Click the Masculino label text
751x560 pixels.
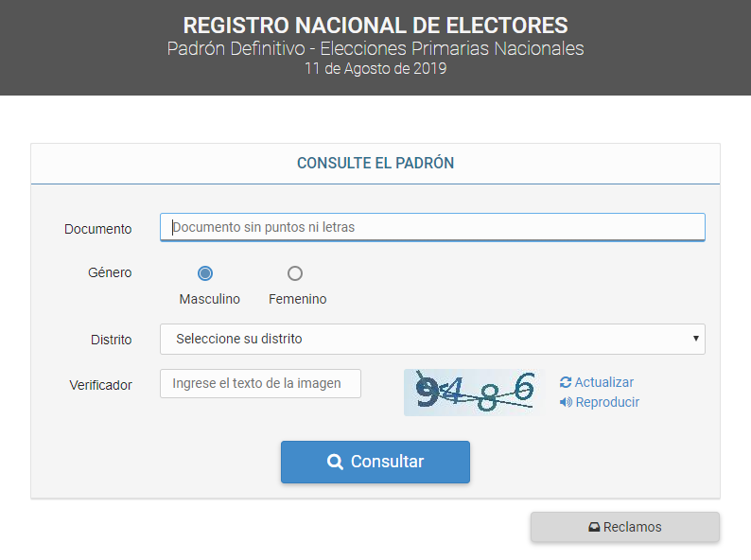(209, 299)
